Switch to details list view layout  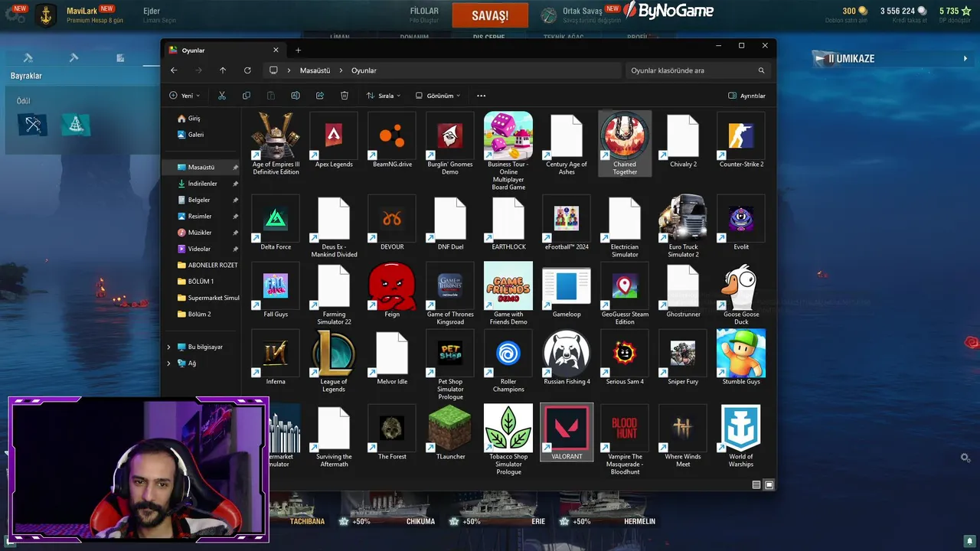[756, 484]
